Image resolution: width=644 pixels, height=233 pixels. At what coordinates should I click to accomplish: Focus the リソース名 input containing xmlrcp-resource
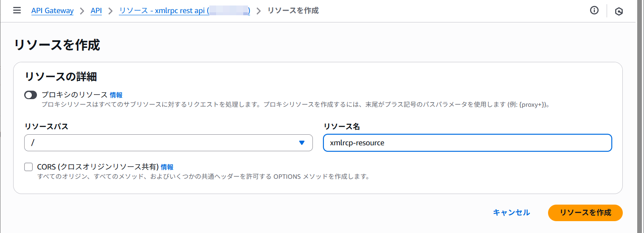tap(467, 143)
